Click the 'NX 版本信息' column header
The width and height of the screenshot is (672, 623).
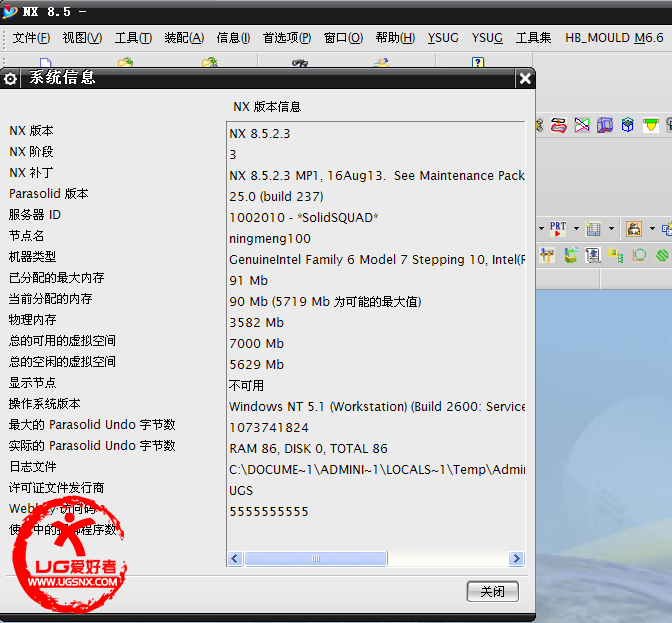267,107
